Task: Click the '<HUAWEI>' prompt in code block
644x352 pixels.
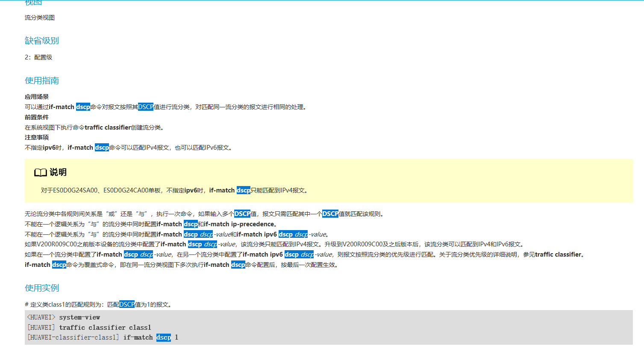Action: (41, 317)
